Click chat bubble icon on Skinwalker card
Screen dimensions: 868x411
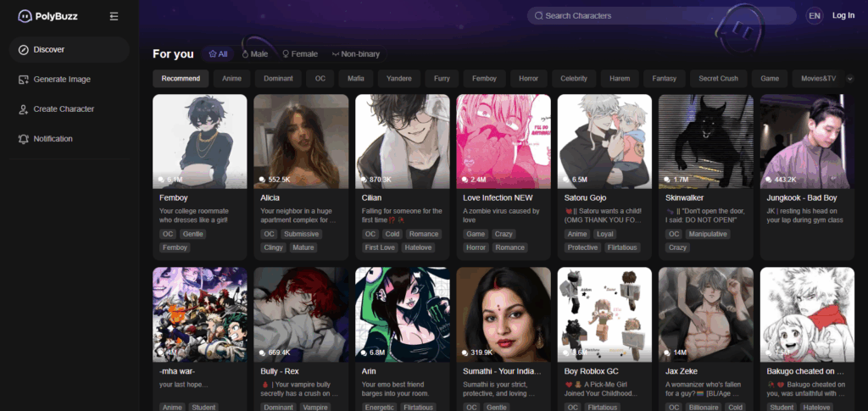tap(668, 180)
